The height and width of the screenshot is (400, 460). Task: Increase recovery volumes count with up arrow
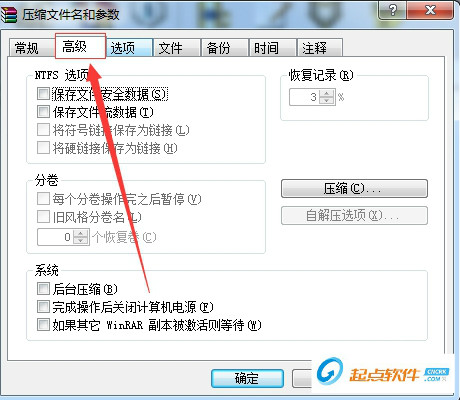[81, 233]
